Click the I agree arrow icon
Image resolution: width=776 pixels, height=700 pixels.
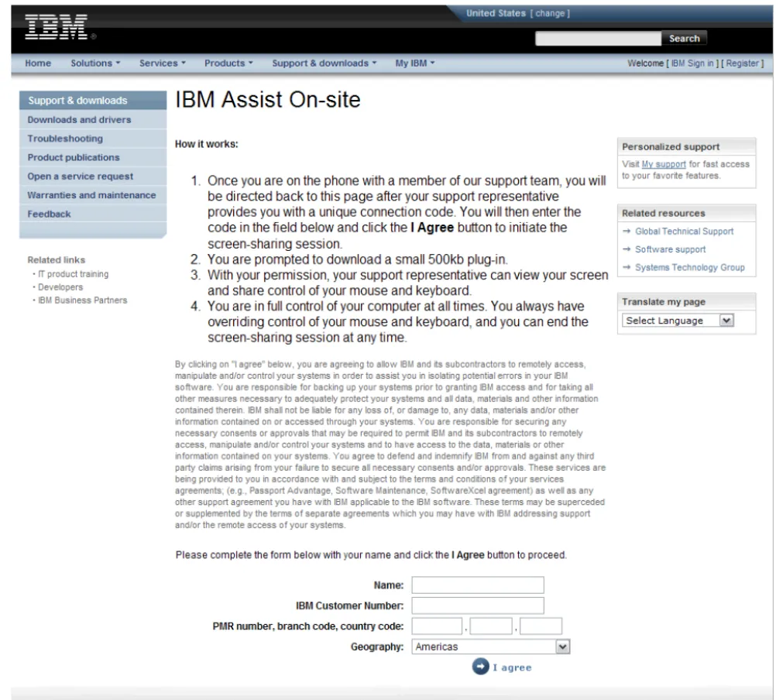pyautogui.click(x=480, y=667)
